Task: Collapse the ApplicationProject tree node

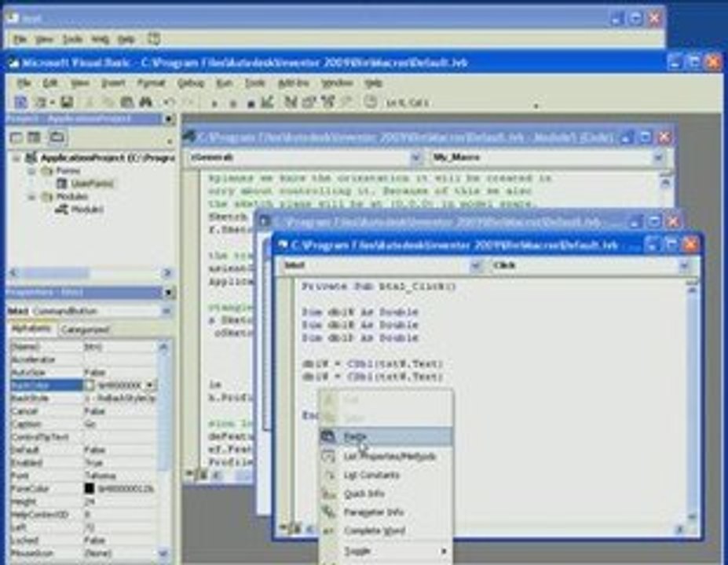Action: coord(16,159)
